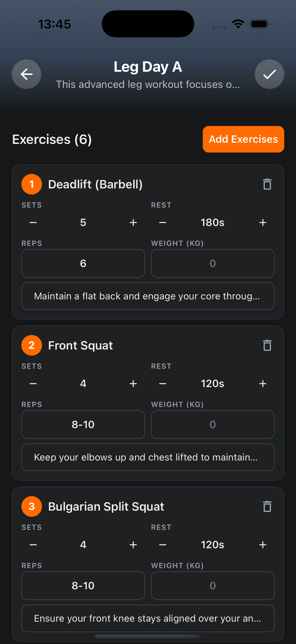Image resolution: width=296 pixels, height=644 pixels.
Task: Tap the checkmark to save the workout
Action: point(269,74)
